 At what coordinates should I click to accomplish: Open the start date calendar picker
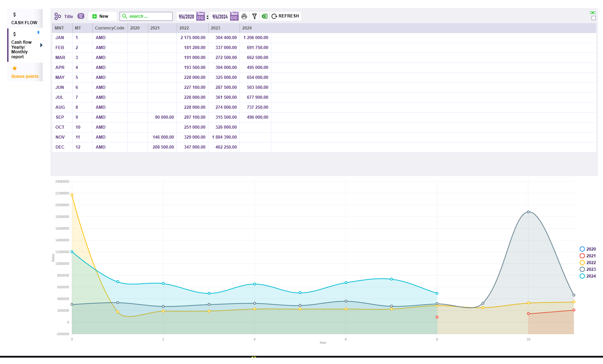point(201,16)
